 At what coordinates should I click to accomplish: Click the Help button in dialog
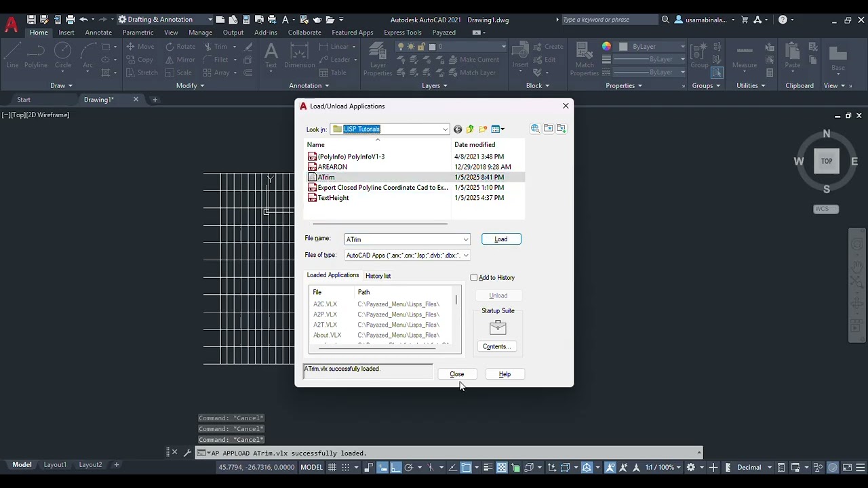(x=505, y=374)
